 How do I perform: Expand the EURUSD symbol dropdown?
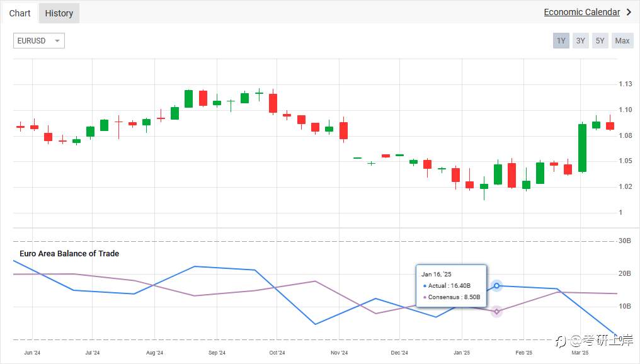pos(39,41)
